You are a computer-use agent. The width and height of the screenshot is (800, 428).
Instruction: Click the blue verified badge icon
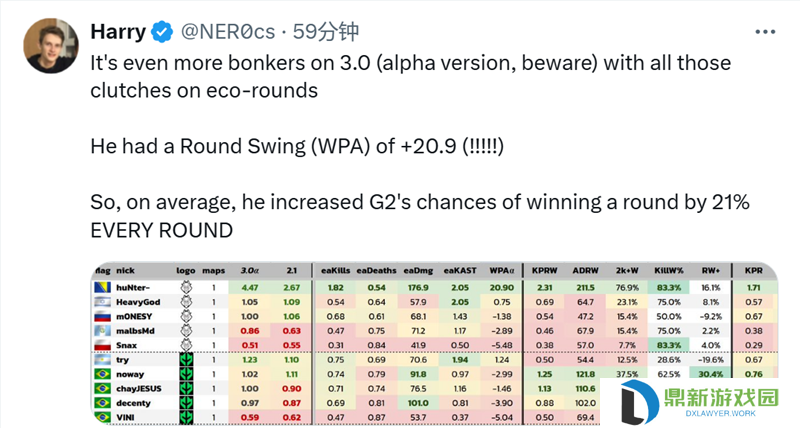pyautogui.click(x=163, y=32)
